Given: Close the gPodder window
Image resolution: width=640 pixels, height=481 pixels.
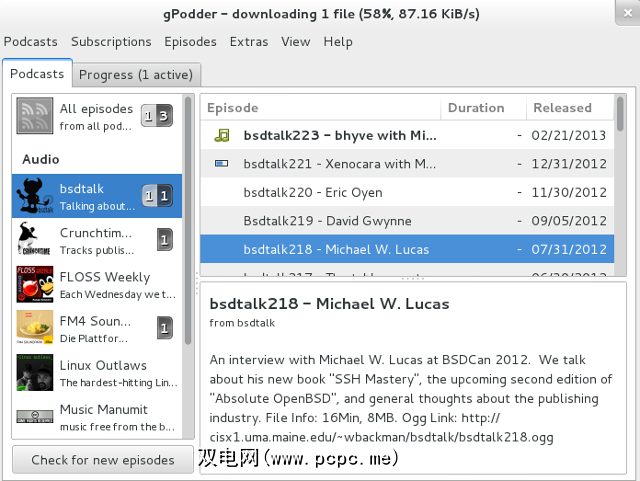Looking at the screenshot, I should 627,13.
